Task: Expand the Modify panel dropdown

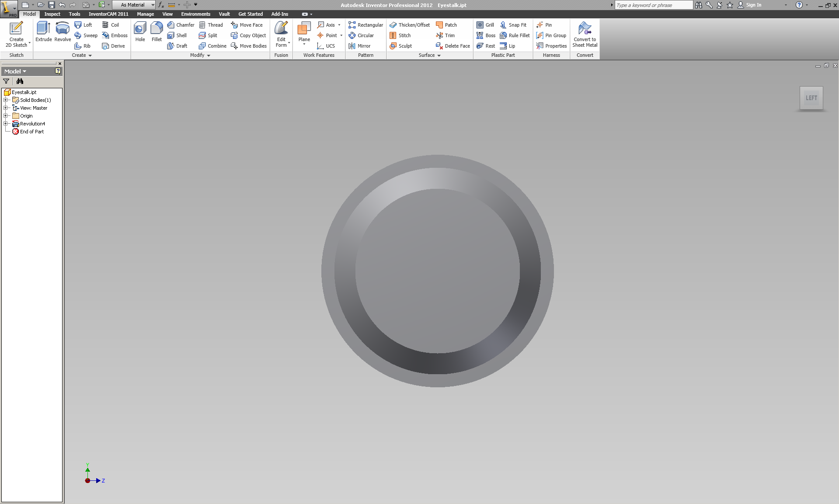Action: point(200,56)
